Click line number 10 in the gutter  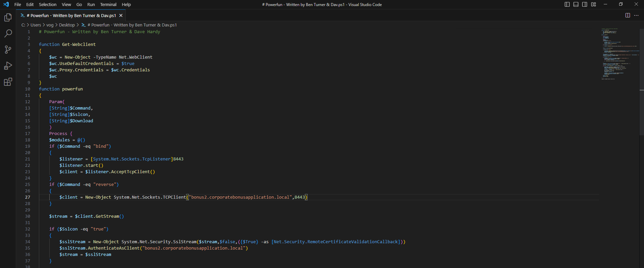tap(28, 89)
